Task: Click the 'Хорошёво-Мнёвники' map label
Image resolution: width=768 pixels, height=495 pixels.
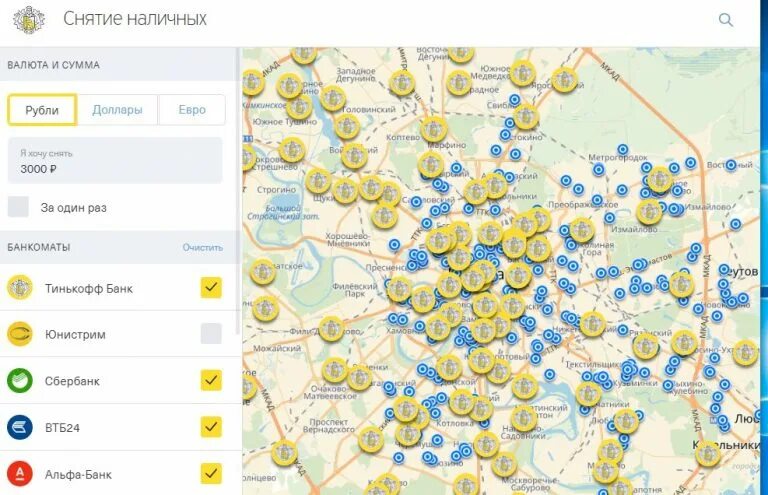Action: tap(348, 239)
